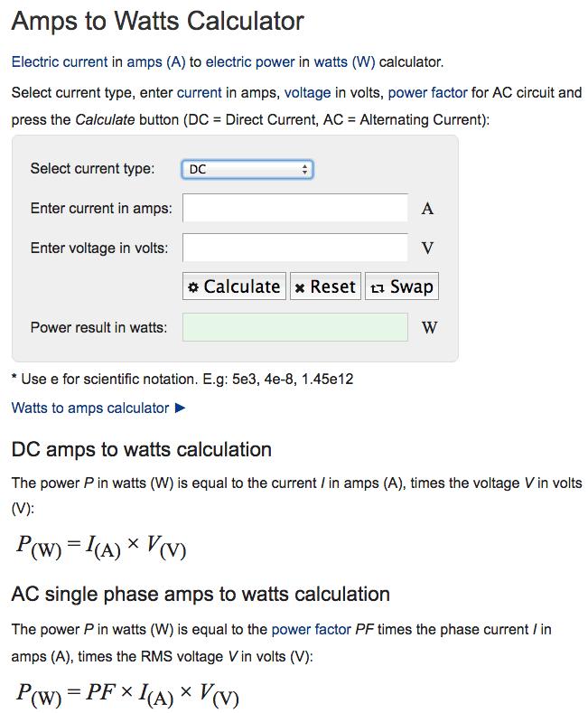Click the Enter voltage in volts field

pyautogui.click(x=295, y=248)
